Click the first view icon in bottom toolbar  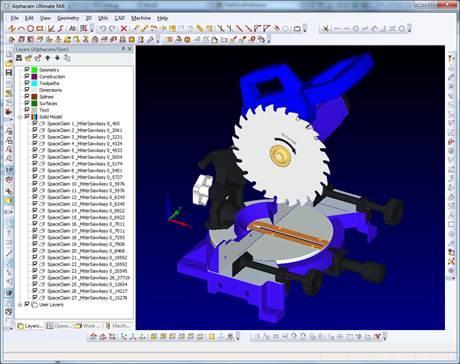tap(93, 337)
